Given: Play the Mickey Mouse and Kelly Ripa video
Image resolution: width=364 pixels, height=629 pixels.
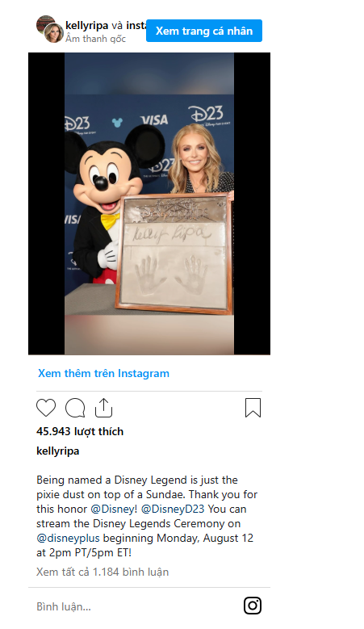Looking at the screenshot, I should coord(149,203).
